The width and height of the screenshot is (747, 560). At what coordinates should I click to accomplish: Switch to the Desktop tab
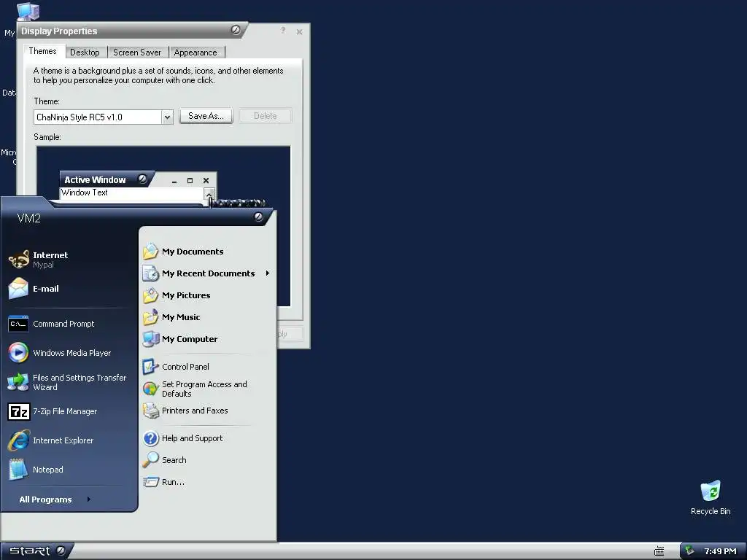click(x=85, y=52)
